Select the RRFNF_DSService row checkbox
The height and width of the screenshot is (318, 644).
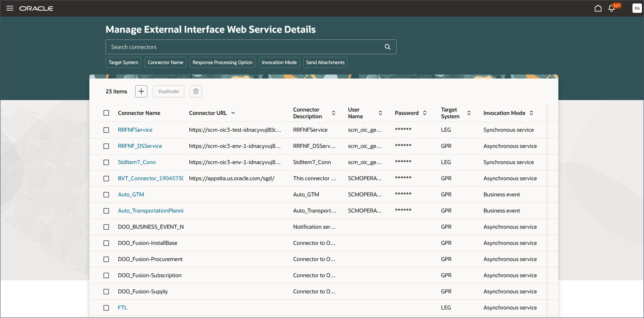(x=106, y=146)
